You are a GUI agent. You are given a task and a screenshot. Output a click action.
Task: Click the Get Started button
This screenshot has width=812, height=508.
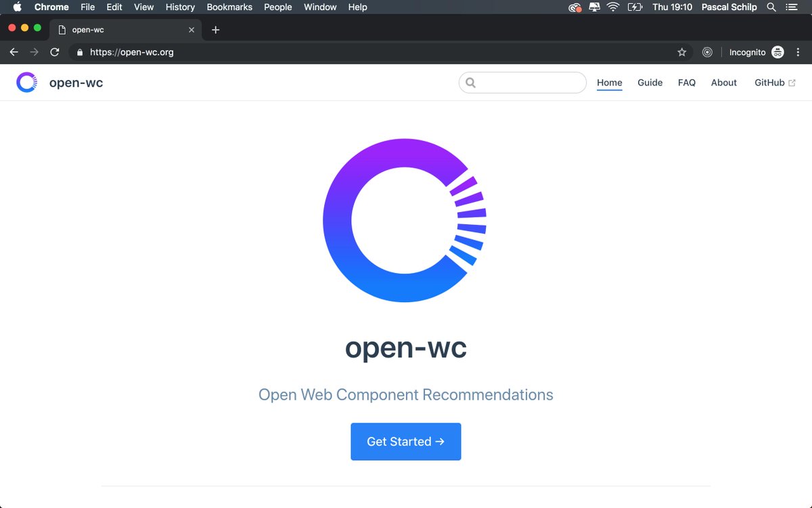pos(406,442)
